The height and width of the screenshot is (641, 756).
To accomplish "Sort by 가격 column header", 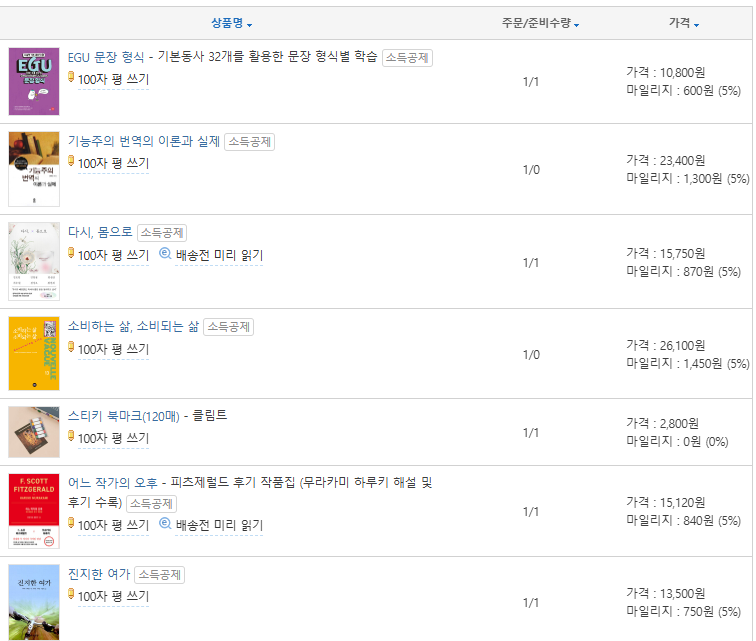I will pos(684,23).
